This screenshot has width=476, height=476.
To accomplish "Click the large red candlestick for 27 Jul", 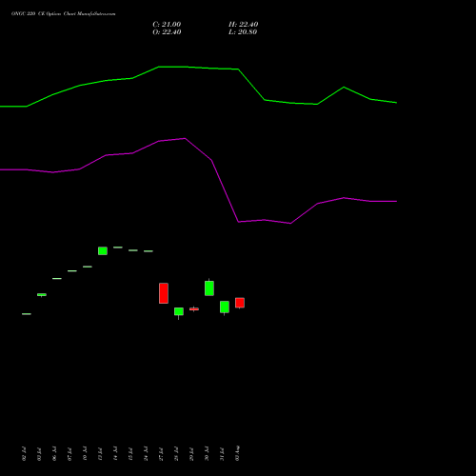I will tap(164, 293).
